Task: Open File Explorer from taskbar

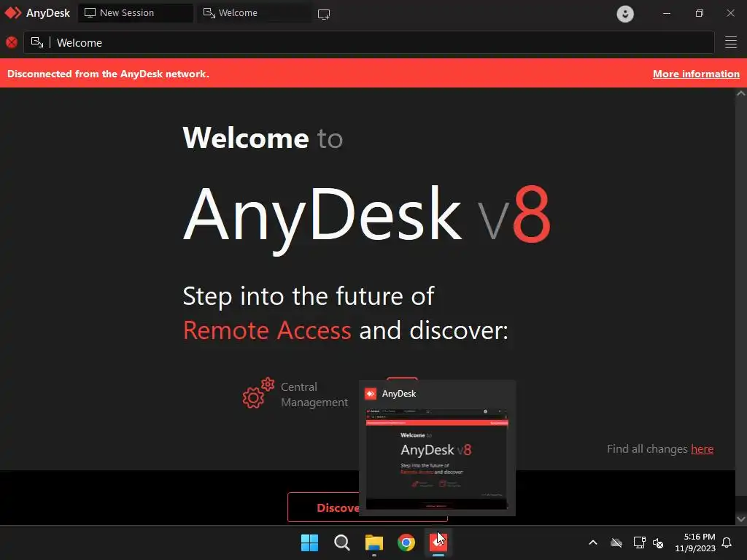Action: click(374, 542)
